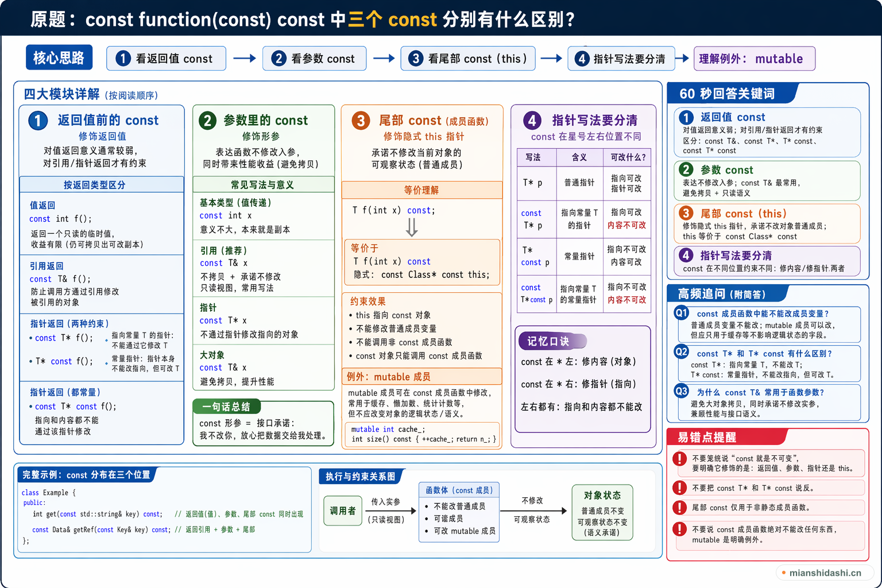
Task: Click the down arrow under T f(int x) const;
Action: click(412, 227)
